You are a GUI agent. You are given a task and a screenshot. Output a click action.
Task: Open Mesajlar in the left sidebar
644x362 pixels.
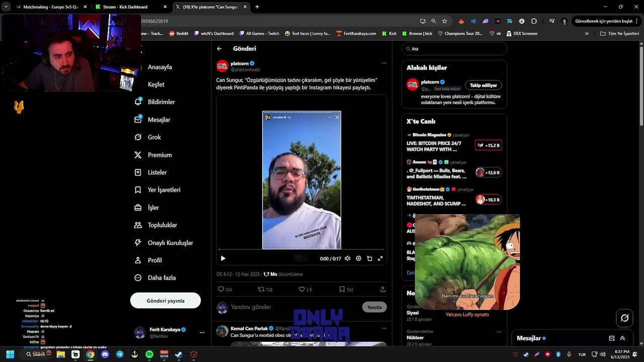152,120
